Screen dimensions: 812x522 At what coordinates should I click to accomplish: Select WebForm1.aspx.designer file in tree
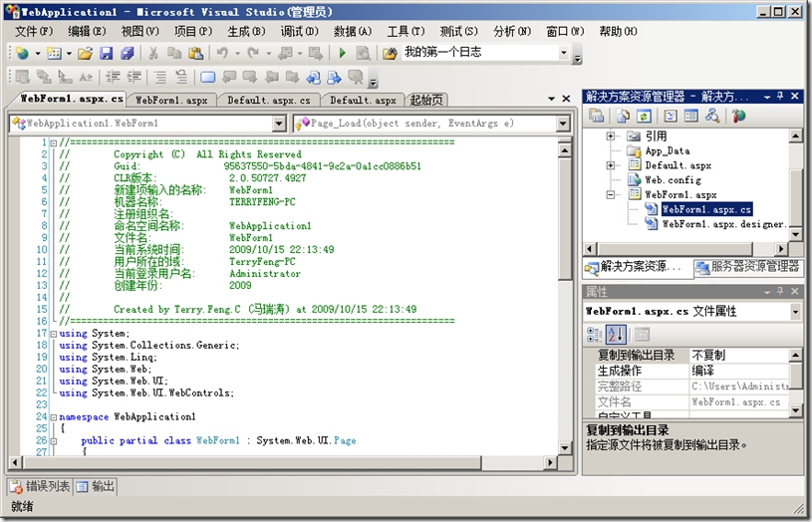pos(723,224)
